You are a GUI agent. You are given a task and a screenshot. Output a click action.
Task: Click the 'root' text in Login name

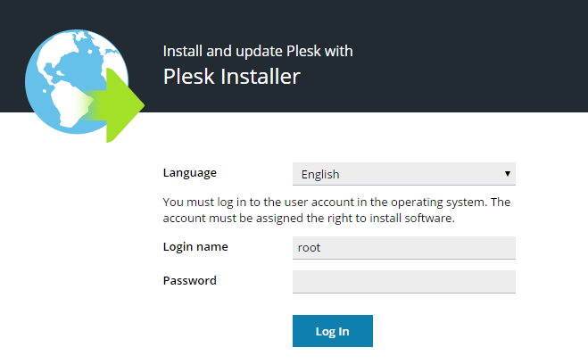tap(311, 248)
